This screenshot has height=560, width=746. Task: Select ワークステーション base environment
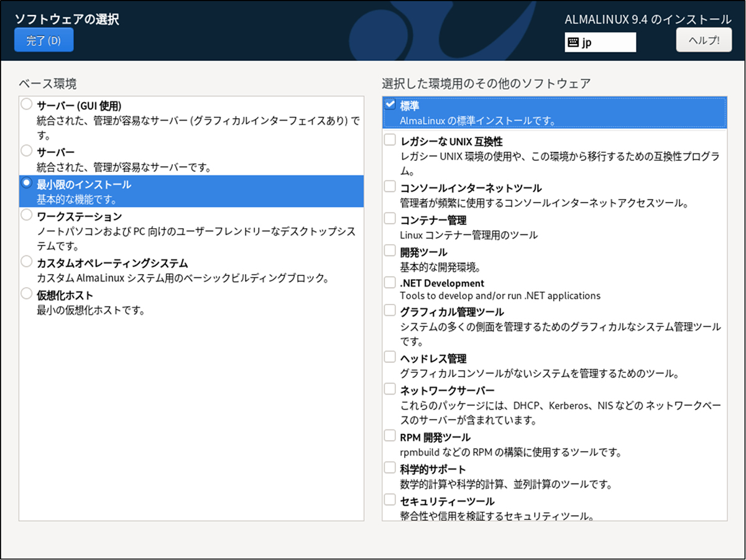[26, 215]
